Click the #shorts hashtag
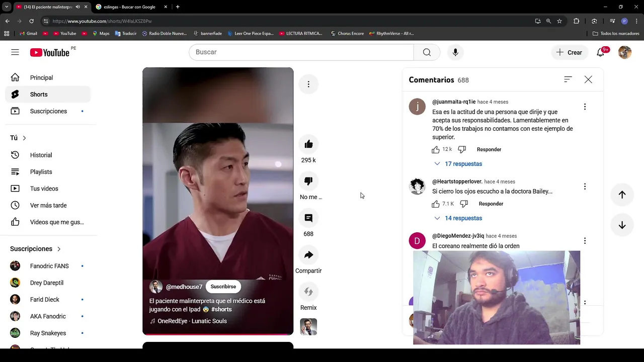This screenshot has width=644, height=362. click(221, 309)
